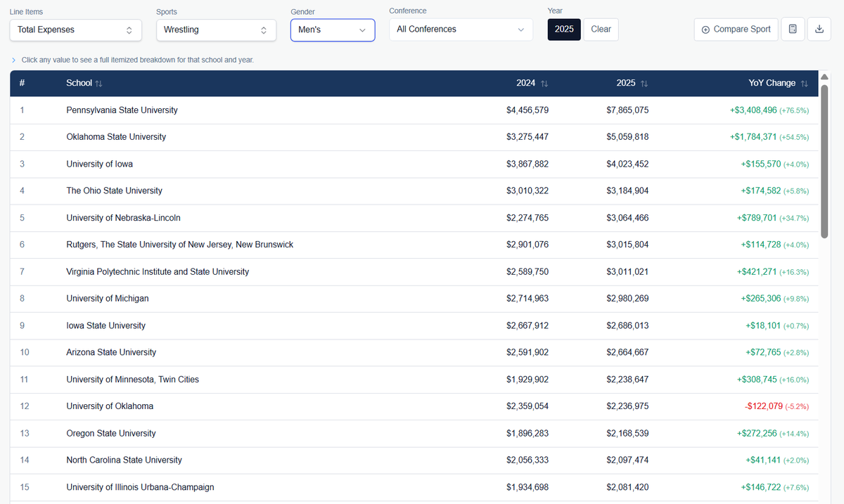844x504 pixels.
Task: Click University of Michigan school name
Action: tap(108, 298)
